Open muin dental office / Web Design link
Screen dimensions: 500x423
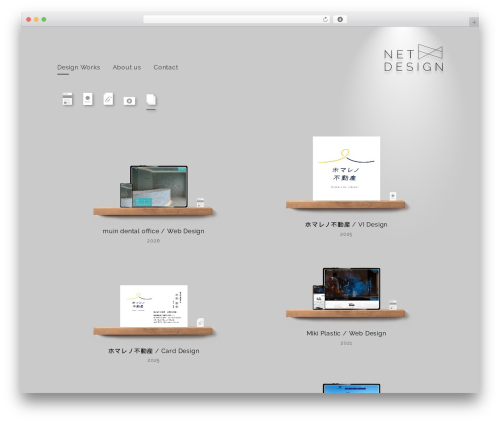(x=153, y=231)
